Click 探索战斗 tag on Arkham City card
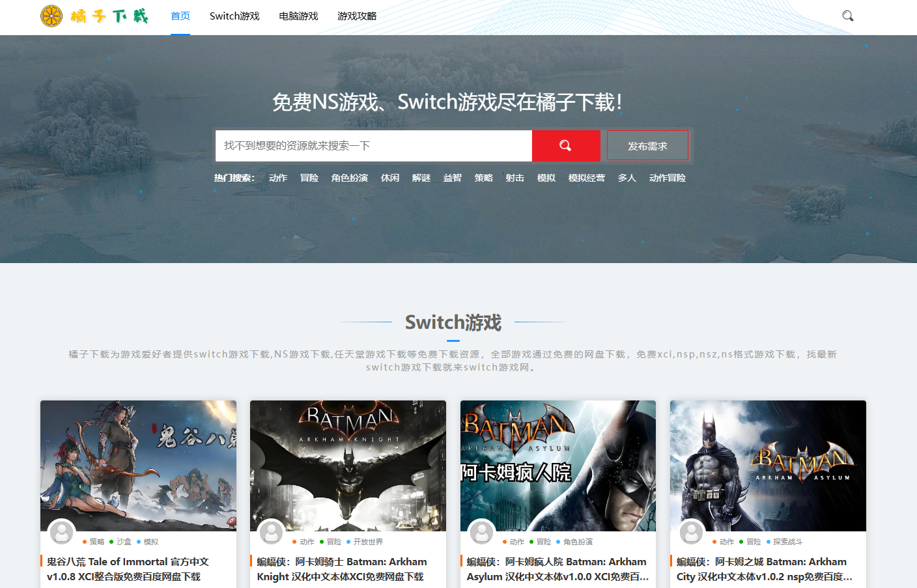Screen dimensions: 917x588 coord(787,542)
